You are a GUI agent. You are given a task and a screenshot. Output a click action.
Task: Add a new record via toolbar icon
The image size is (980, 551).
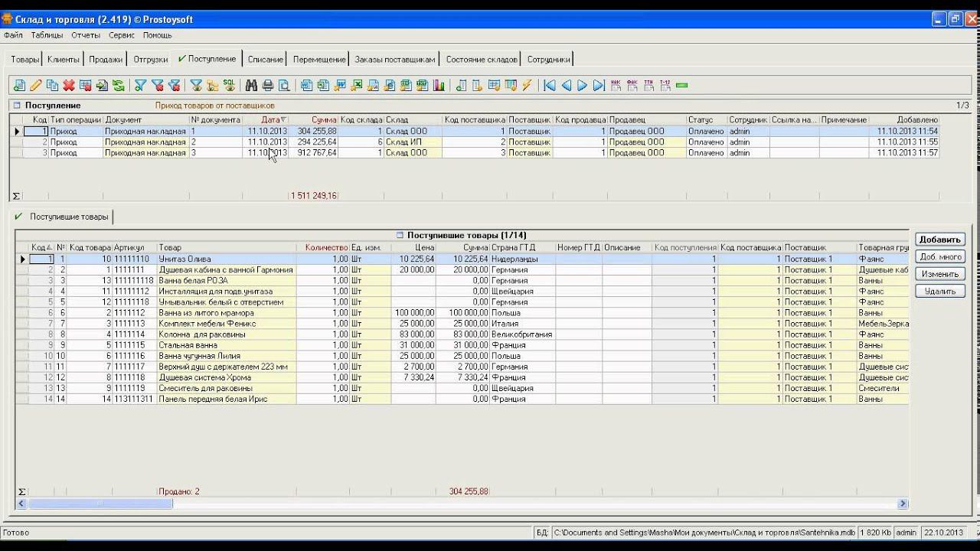[19, 86]
